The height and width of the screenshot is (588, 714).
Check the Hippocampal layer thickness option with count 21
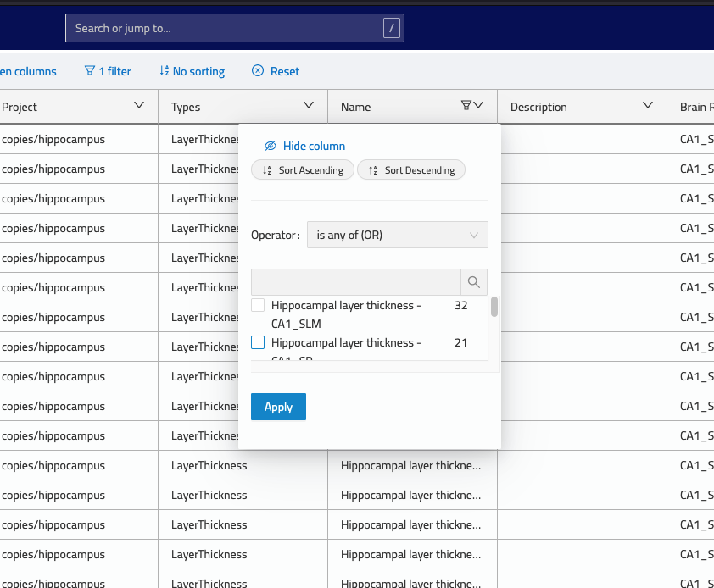pos(258,342)
